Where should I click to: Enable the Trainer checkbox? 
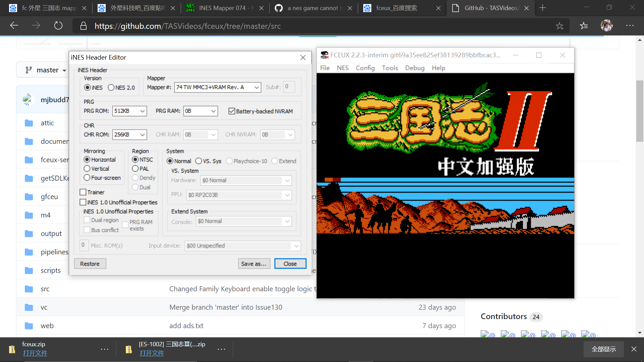click(83, 192)
